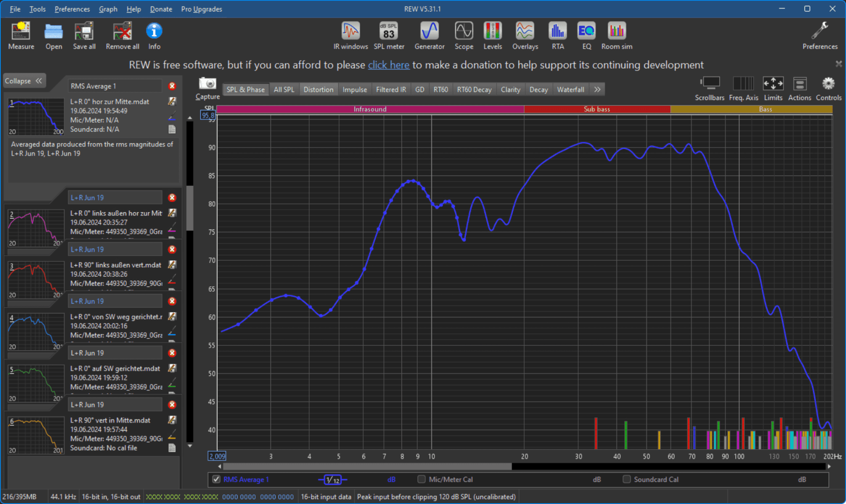The width and height of the screenshot is (846, 504).
Task: Open the Scope tool
Action: (x=464, y=36)
